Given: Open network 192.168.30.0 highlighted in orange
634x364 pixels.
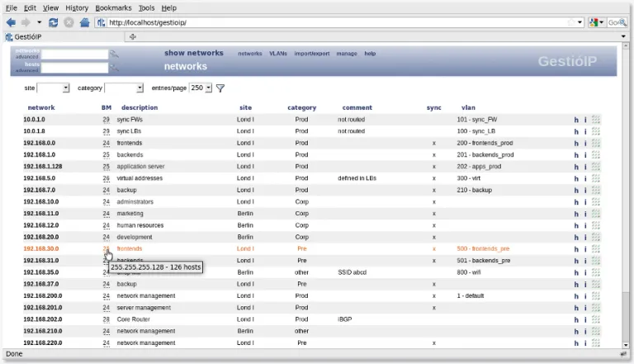Looking at the screenshot, I should [40, 248].
